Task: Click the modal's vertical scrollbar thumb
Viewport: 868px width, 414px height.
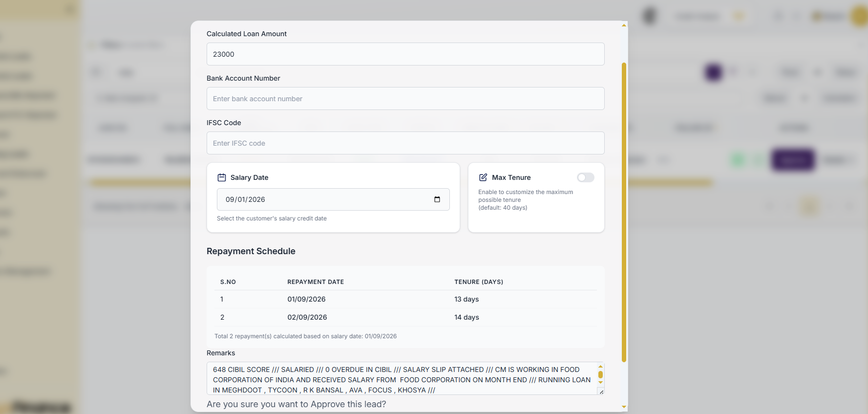Action: coord(624,213)
